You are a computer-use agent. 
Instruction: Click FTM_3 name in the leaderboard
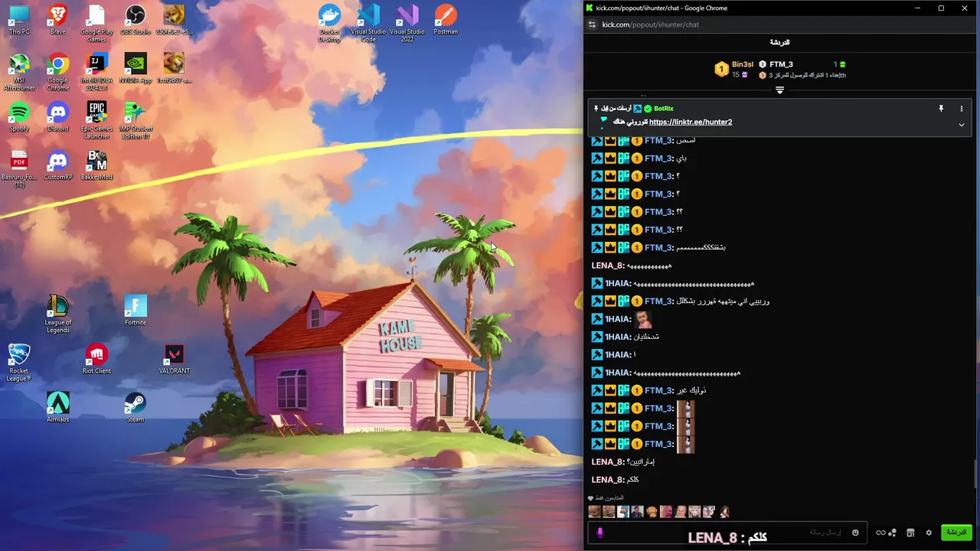[781, 64]
